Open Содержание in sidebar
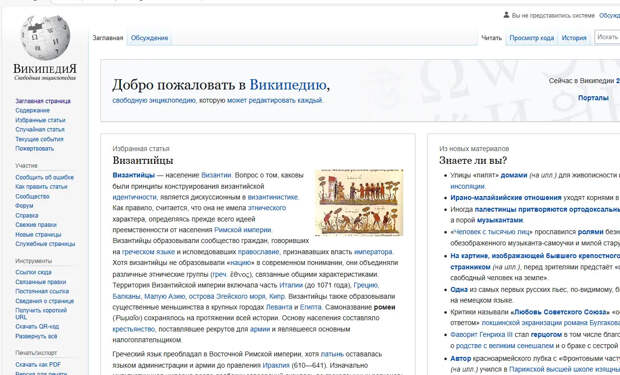 [32, 110]
